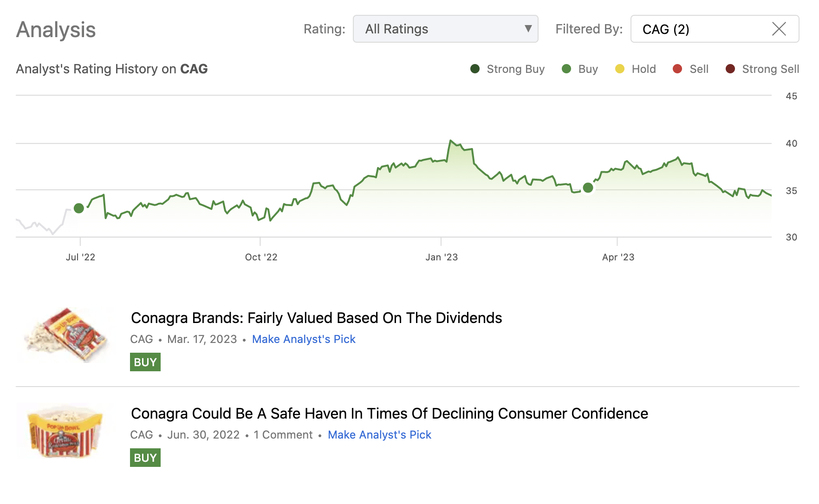This screenshot has width=819, height=504.
Task: Click the Analyst's Rating History on CAG heading
Action: 112,69
